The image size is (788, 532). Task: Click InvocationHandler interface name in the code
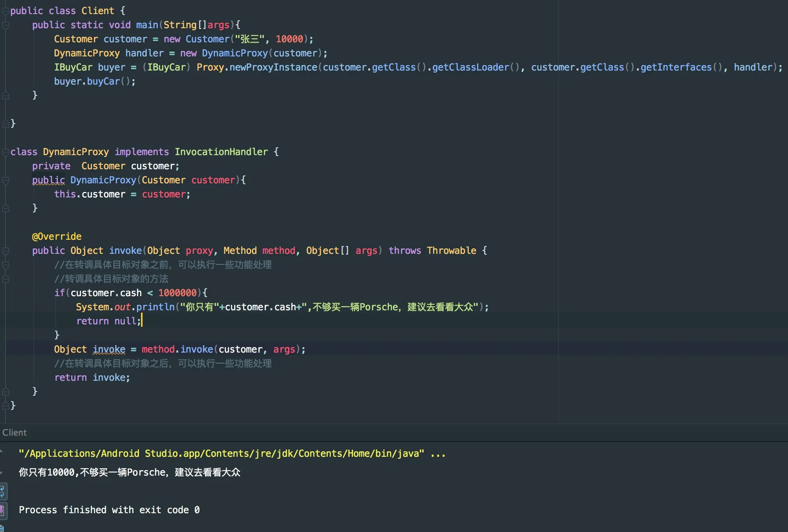coord(221,152)
